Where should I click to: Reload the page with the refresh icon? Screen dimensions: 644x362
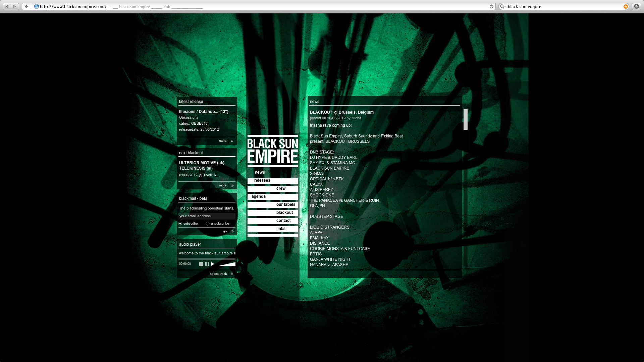(x=491, y=6)
